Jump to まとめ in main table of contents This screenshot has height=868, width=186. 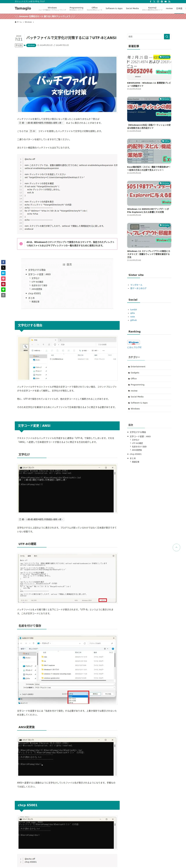pos(31,298)
